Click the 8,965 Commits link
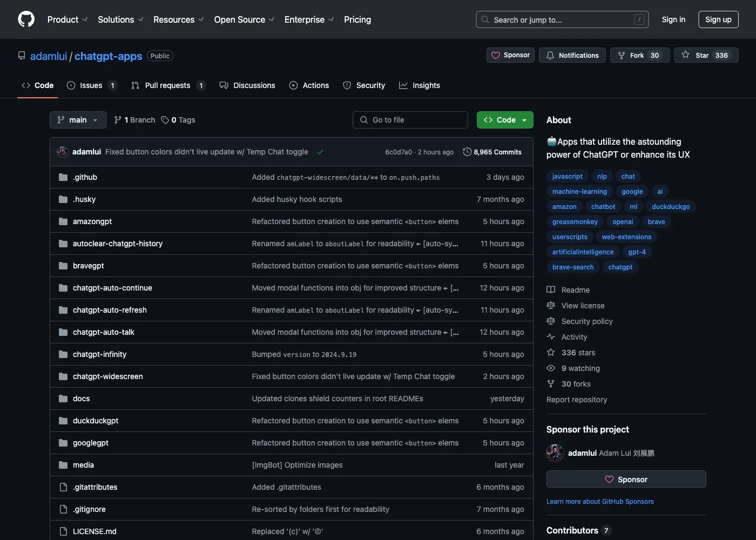 (x=492, y=152)
